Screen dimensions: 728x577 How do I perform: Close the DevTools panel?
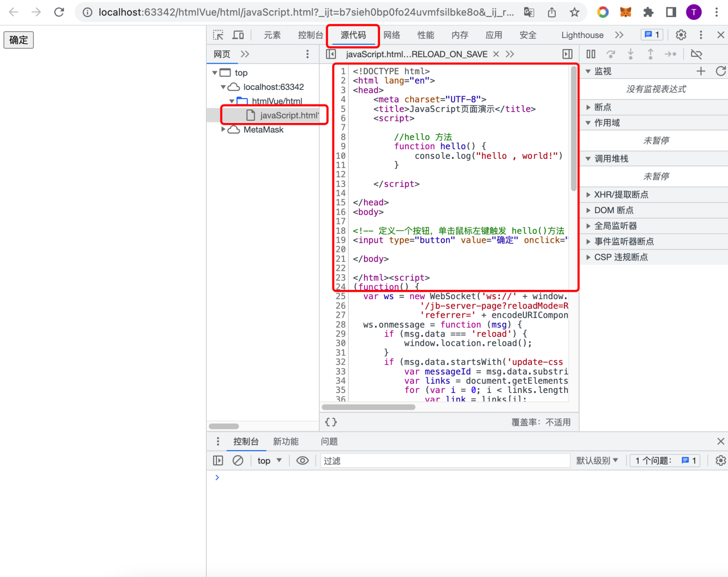coord(721,35)
